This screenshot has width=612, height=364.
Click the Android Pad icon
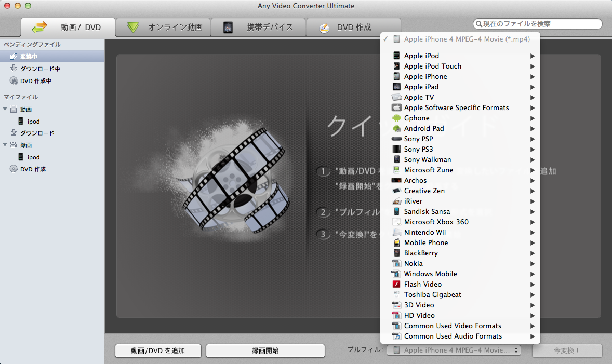[396, 128]
